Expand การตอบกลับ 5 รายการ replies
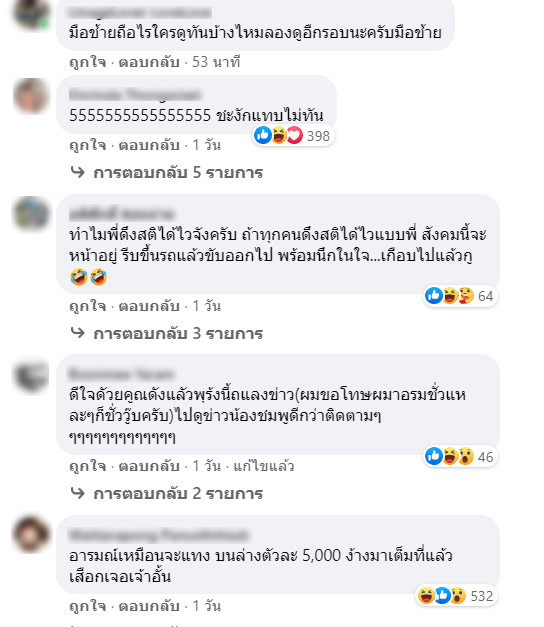 (x=167, y=173)
